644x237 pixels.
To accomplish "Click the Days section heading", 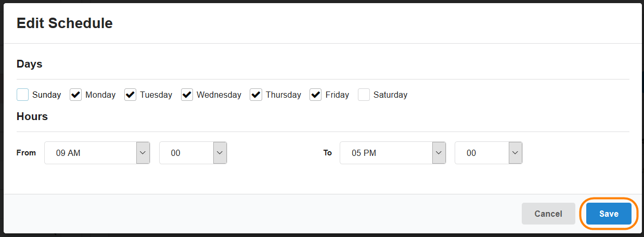I will (x=30, y=64).
